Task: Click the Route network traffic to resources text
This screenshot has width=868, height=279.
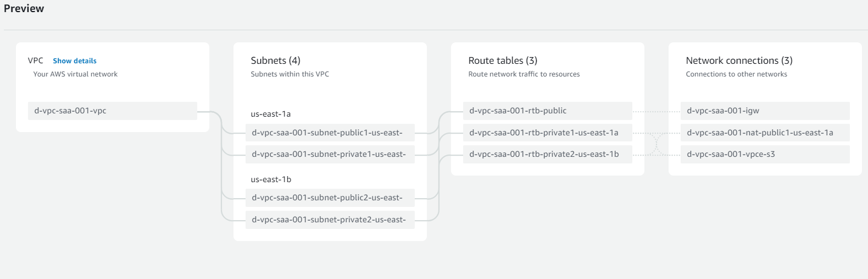Action: tap(524, 74)
